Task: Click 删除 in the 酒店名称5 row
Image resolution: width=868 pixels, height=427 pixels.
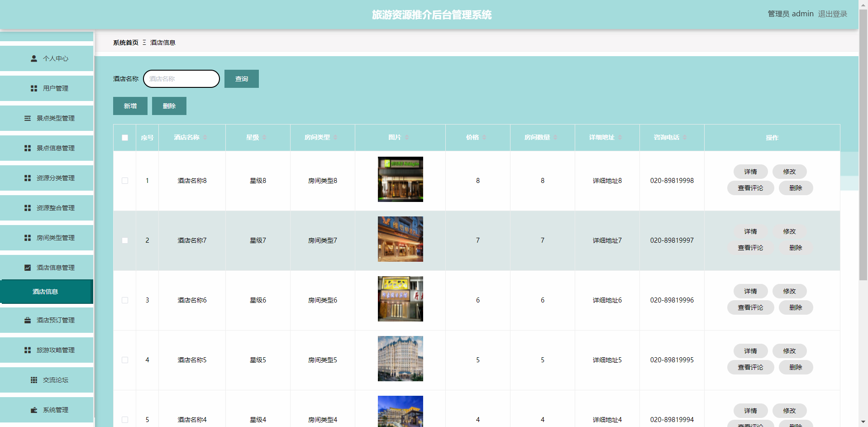Action: pyautogui.click(x=796, y=367)
